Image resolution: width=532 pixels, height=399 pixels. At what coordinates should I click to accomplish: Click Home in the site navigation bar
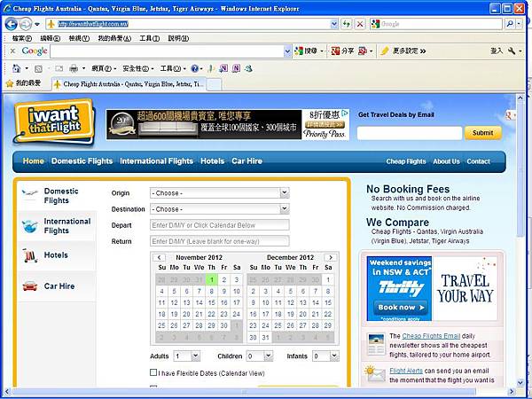pos(34,161)
